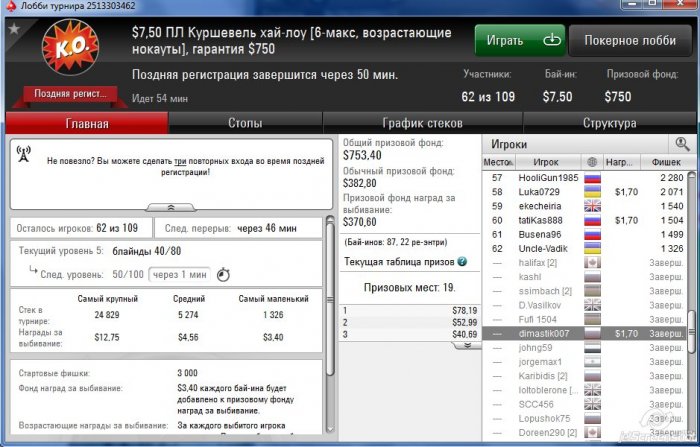The image size is (700, 447).
Task: Click the download arrow on Play button
Action: tap(552, 40)
